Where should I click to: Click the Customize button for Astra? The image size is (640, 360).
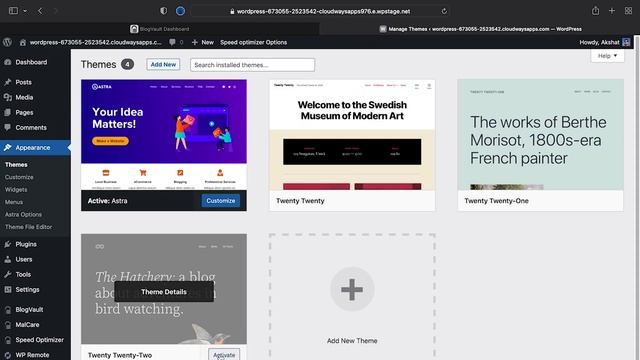pyautogui.click(x=221, y=201)
